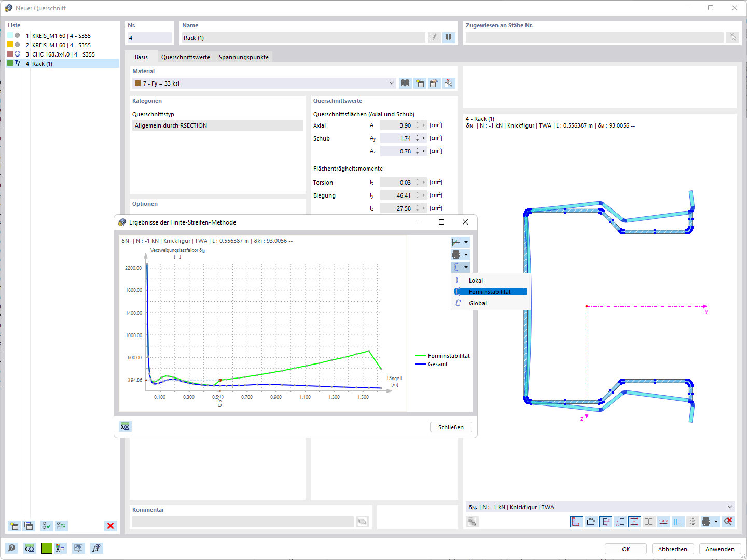Select the stress points display icon
Image resolution: width=747 pixels, height=560 pixels.
click(x=634, y=522)
